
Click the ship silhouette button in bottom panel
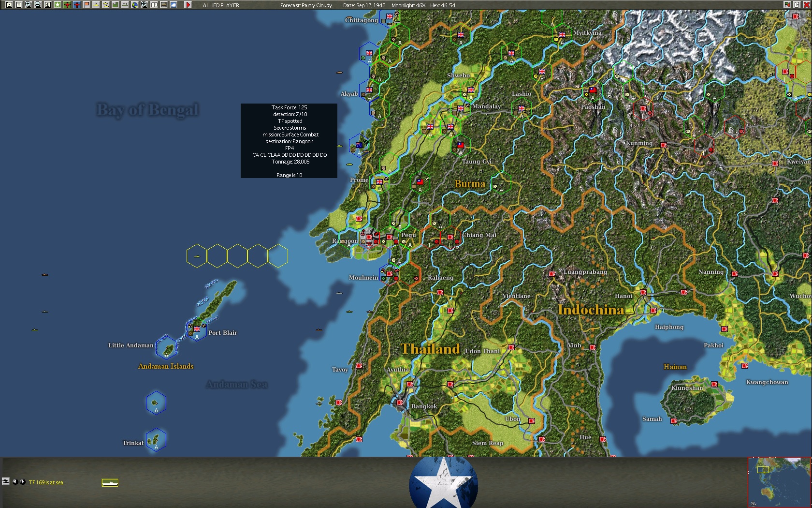click(x=6, y=481)
